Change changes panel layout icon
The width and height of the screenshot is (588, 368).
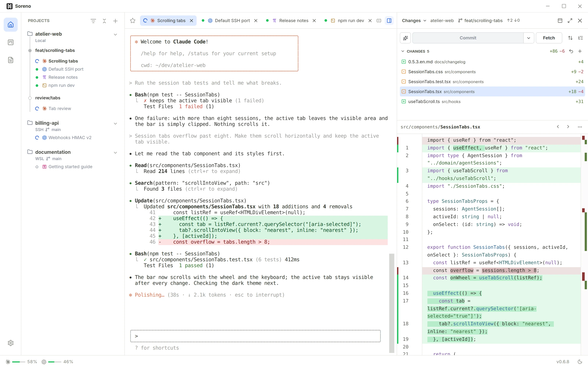coord(560,21)
